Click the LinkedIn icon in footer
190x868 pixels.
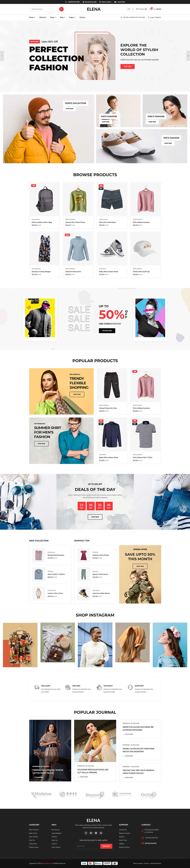[x=101, y=833]
